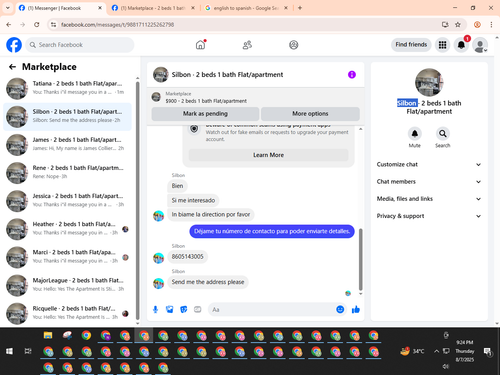This screenshot has width=500, height=375.
Task: Switch to the Marketplace 2 beds tab
Action: coord(153,8)
